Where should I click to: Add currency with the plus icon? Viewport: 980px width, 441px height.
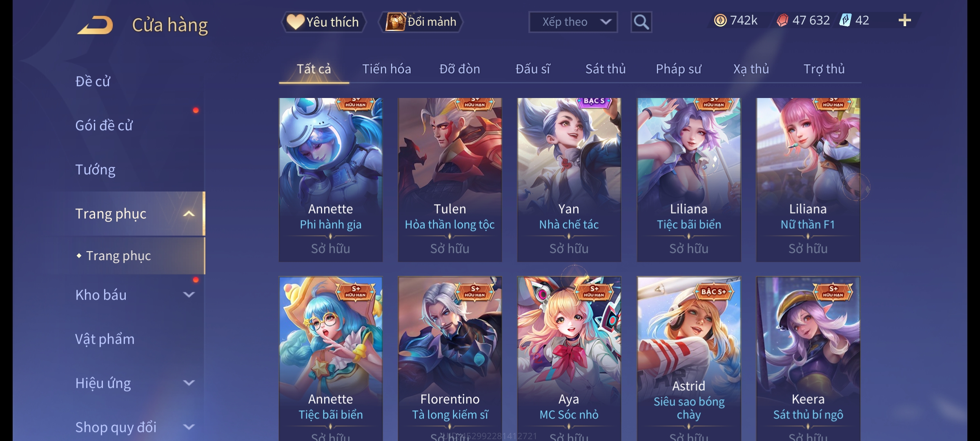905,20
